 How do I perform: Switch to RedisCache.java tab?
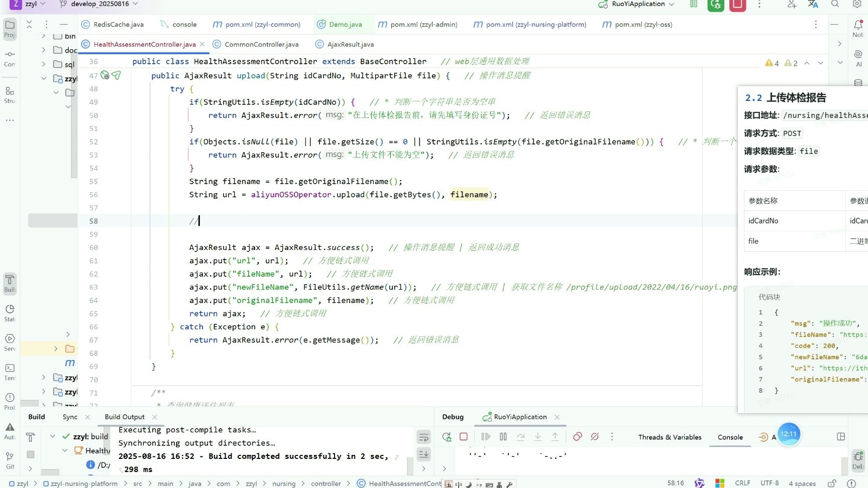click(113, 25)
